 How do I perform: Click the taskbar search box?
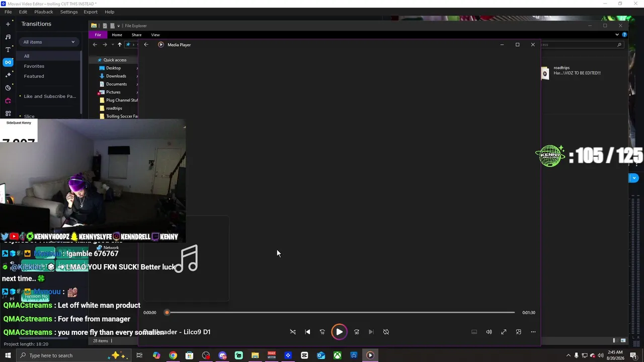(x=73, y=355)
